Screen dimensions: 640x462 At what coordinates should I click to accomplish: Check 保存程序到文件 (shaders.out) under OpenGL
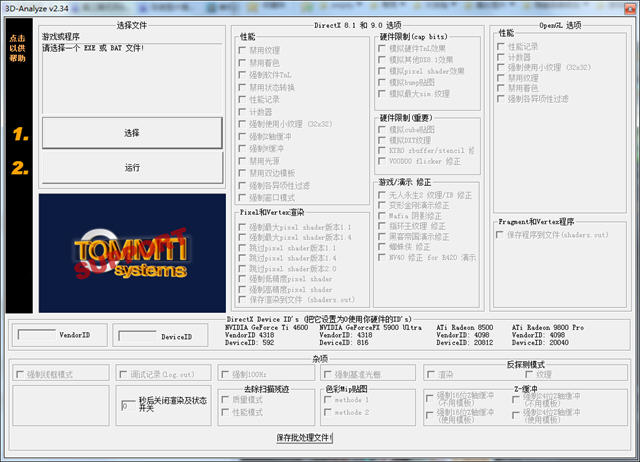click(x=500, y=235)
